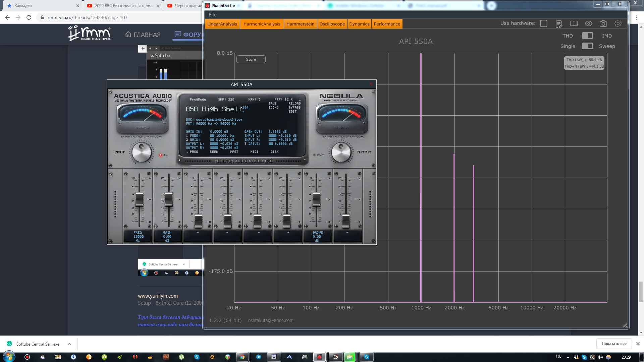Click the DRIVE 0.00 dB value box
The width and height of the screenshot is (644, 362).
coord(317,236)
